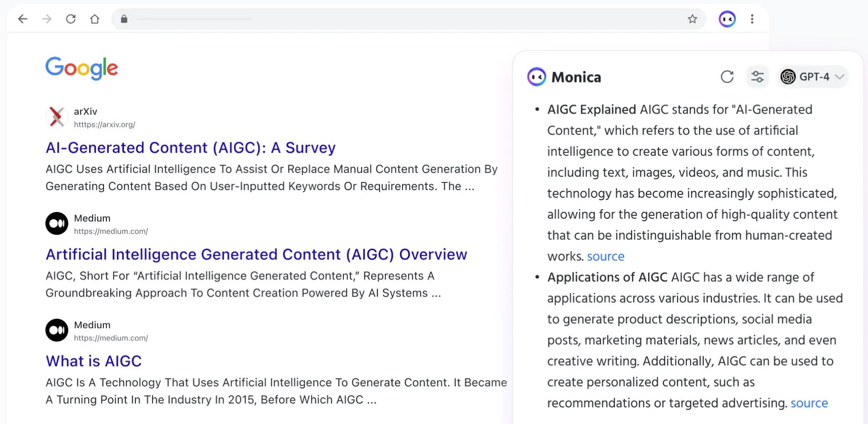Viewport: 868px width, 424px height.
Task: Click the site lock icon in address bar
Action: point(124,19)
